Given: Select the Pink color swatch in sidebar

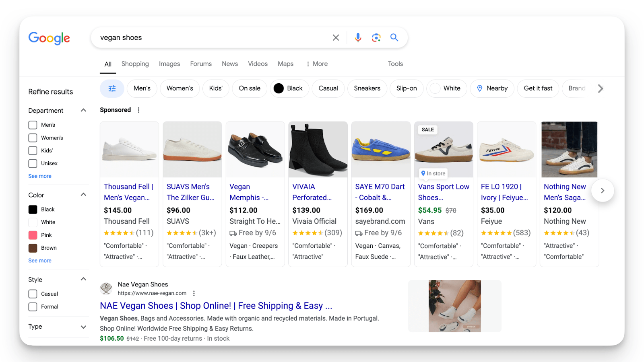Looking at the screenshot, I should point(33,235).
